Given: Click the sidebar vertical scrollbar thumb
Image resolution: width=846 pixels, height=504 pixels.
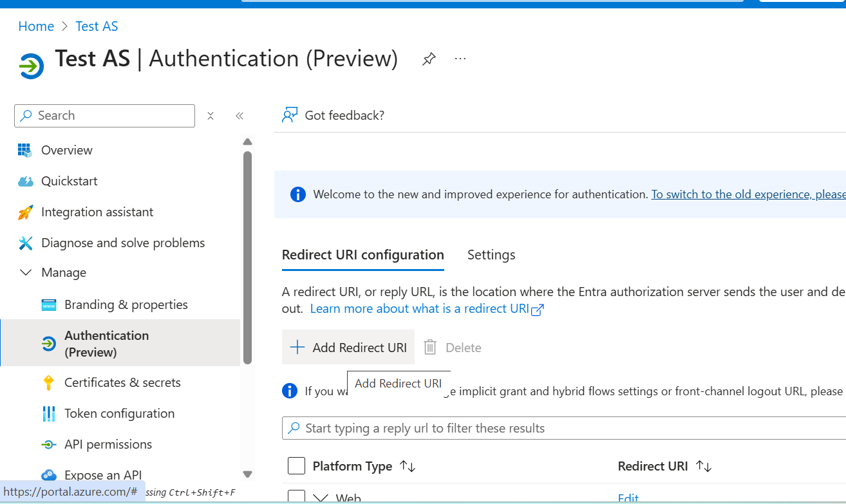Looking at the screenshot, I should pos(247,257).
